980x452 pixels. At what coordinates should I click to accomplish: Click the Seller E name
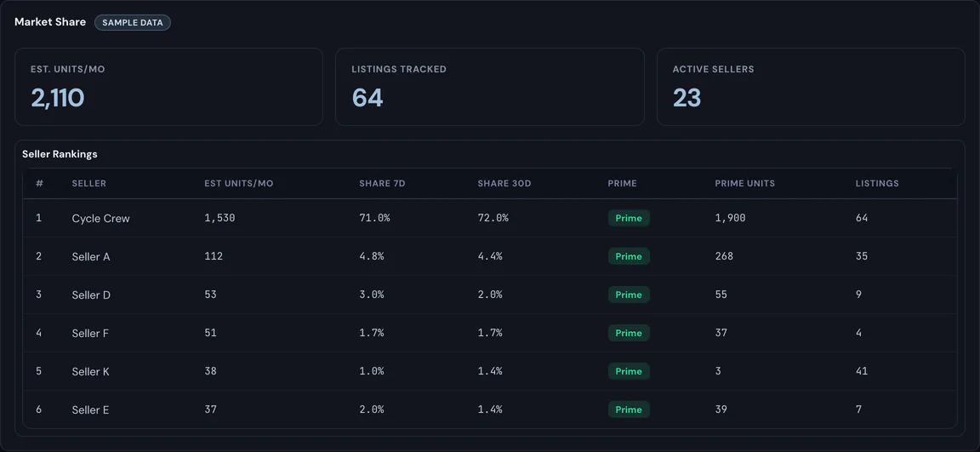click(x=91, y=410)
